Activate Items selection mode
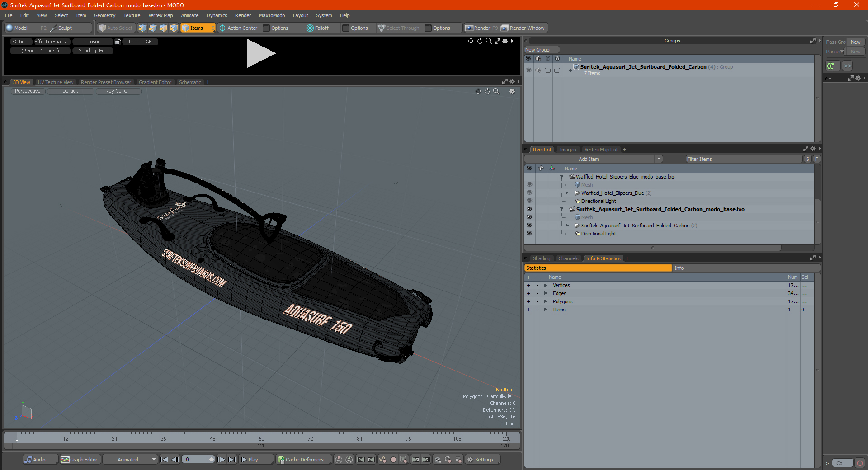Viewport: 868px width, 470px height. tap(198, 28)
